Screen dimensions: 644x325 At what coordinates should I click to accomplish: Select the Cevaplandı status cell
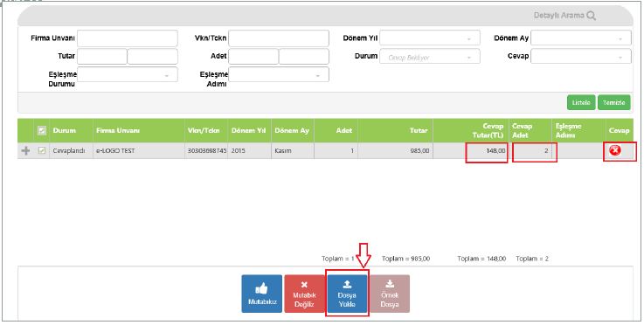(x=71, y=151)
